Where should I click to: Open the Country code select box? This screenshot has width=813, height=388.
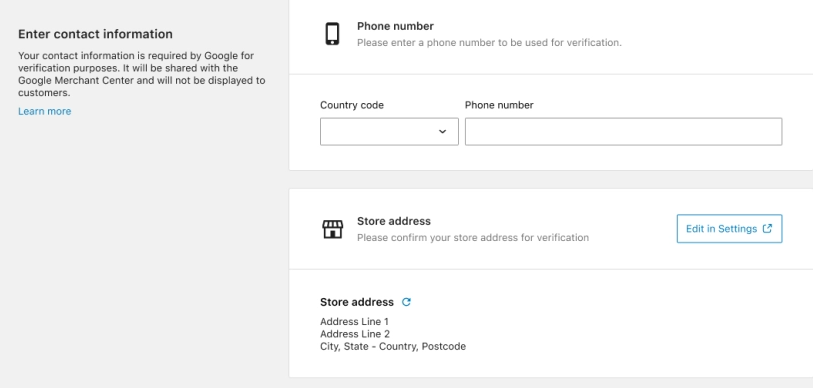[x=389, y=132]
